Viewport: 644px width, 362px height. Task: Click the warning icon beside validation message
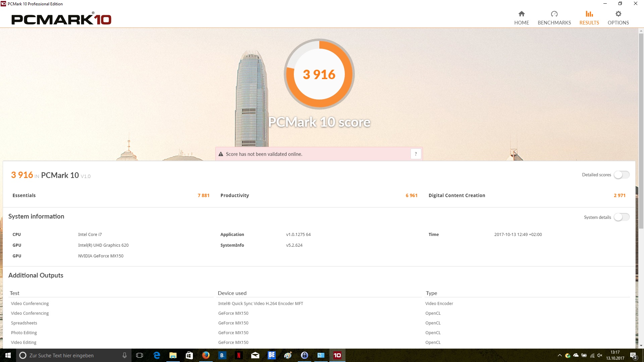pyautogui.click(x=221, y=154)
